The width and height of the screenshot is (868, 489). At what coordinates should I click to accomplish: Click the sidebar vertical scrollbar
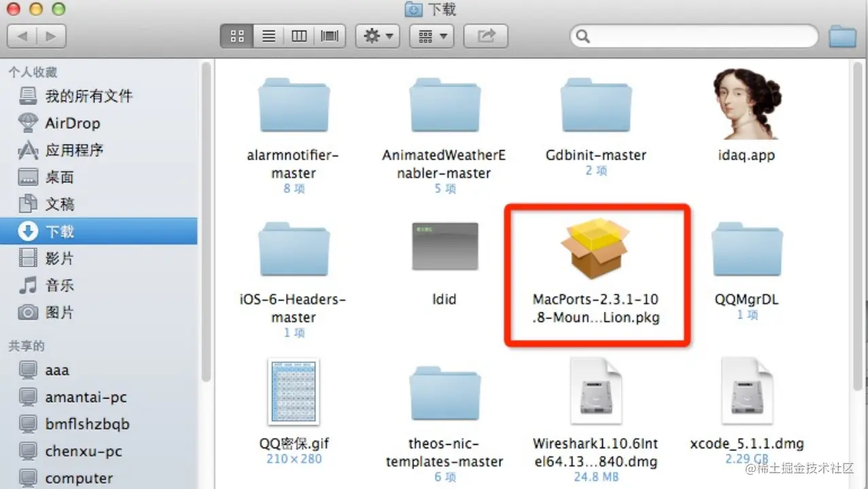(206, 221)
